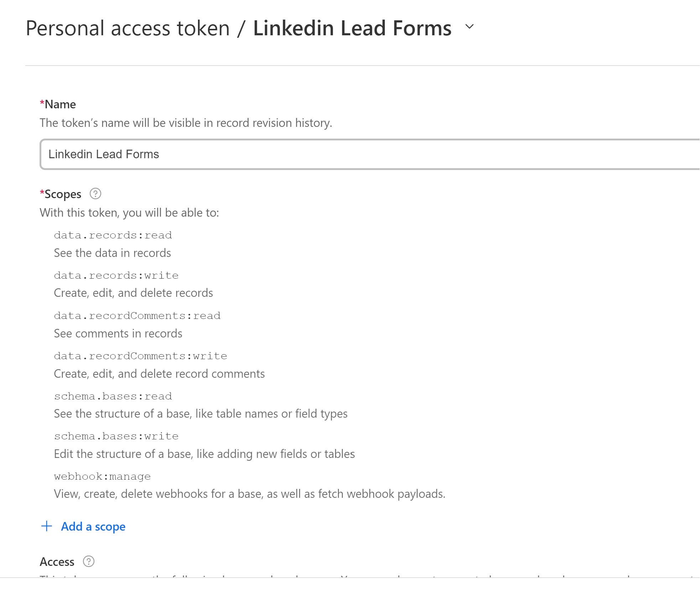The height and width of the screenshot is (604, 700).
Task: Click the 'See the data in records' description
Action: [x=112, y=253]
